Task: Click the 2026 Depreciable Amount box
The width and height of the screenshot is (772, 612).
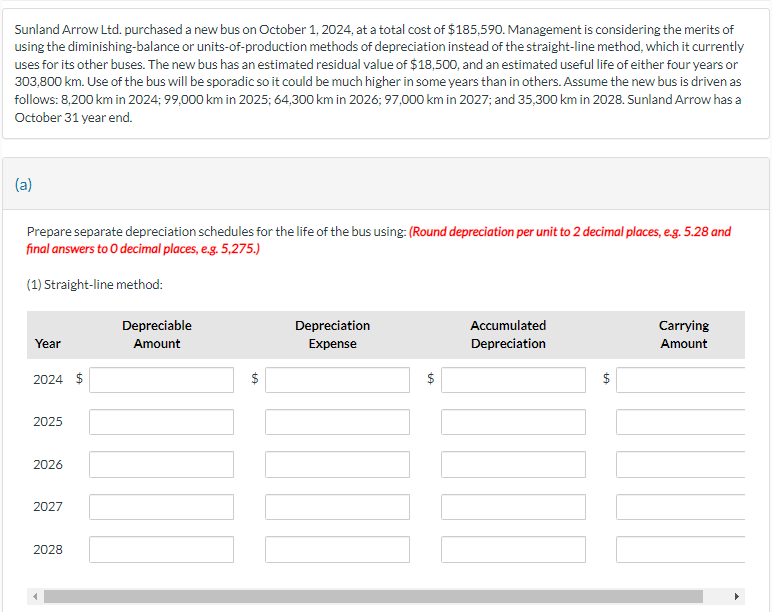Action: coord(161,465)
